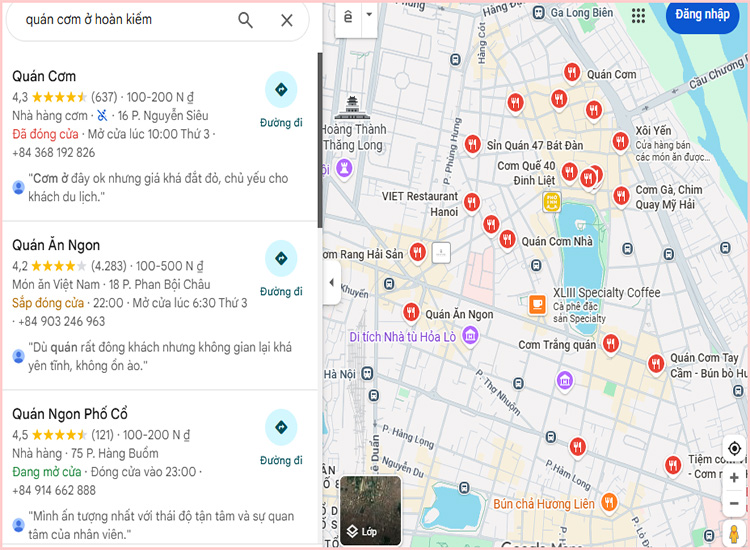Screen dimensions: 750x550
Task: Click the yellow PHỞ restaurant marker
Action: [551, 201]
